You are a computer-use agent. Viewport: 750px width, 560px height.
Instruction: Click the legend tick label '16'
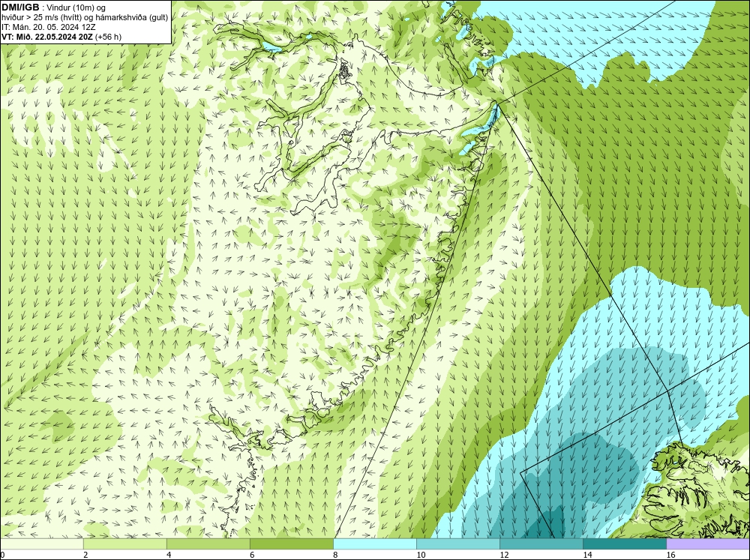pyautogui.click(x=670, y=555)
